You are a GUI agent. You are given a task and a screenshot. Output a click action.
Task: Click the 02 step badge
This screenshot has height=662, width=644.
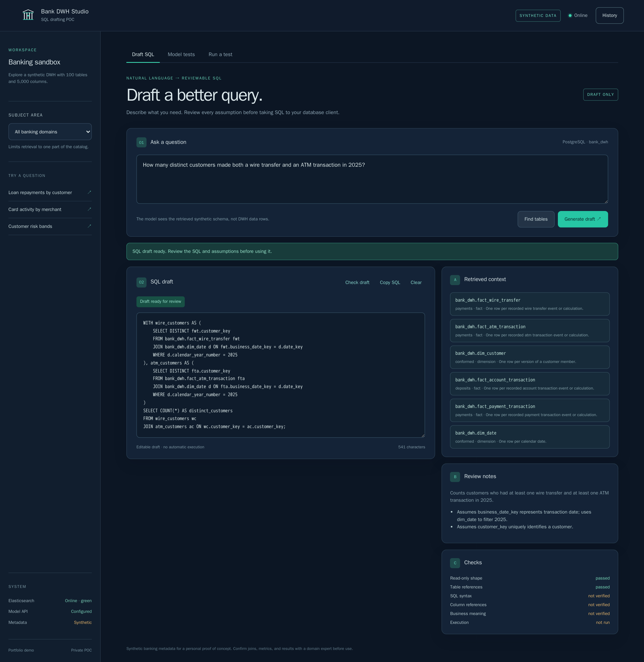coord(141,282)
